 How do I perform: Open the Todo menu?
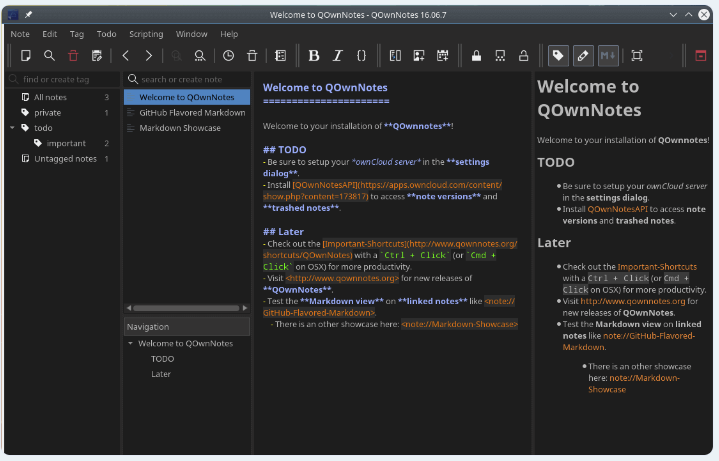[106, 34]
